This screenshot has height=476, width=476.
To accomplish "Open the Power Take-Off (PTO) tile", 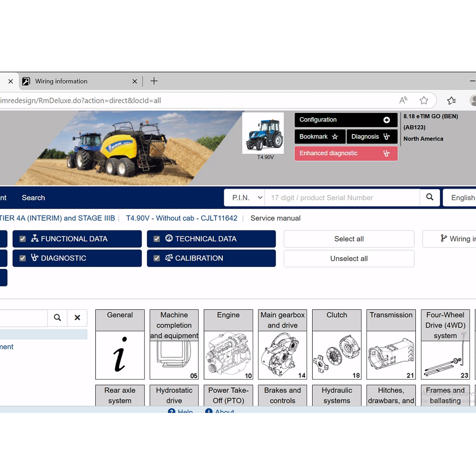I will pyautogui.click(x=228, y=395).
